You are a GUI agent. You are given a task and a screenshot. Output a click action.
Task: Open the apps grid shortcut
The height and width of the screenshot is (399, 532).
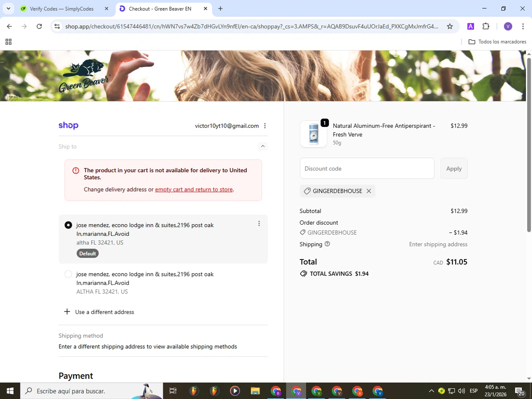click(x=9, y=42)
